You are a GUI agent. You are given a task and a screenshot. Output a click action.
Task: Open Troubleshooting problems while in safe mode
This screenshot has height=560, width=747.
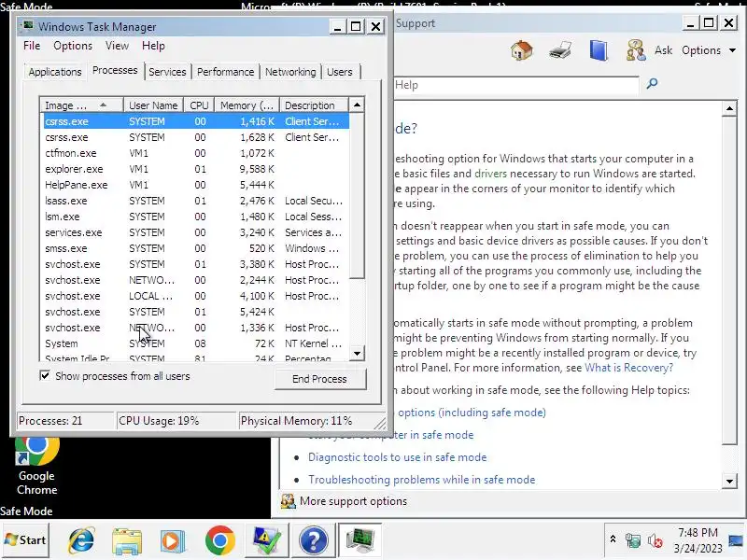(422, 480)
